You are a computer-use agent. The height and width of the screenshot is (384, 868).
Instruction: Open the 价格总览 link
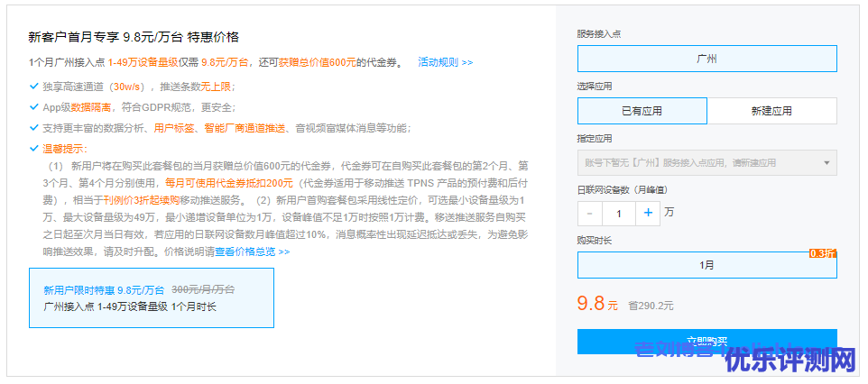click(x=263, y=251)
